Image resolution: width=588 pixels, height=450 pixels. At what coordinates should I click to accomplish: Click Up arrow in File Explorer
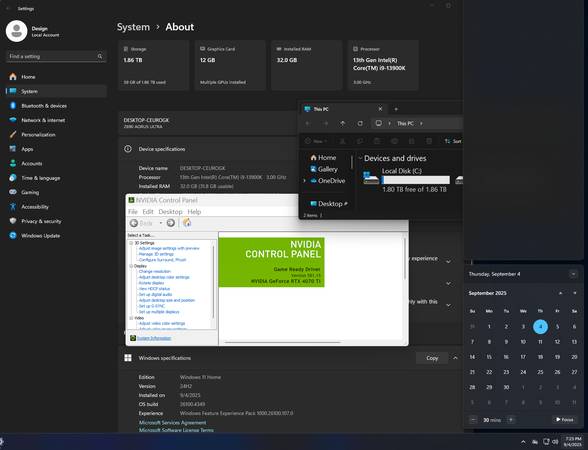[x=342, y=123]
